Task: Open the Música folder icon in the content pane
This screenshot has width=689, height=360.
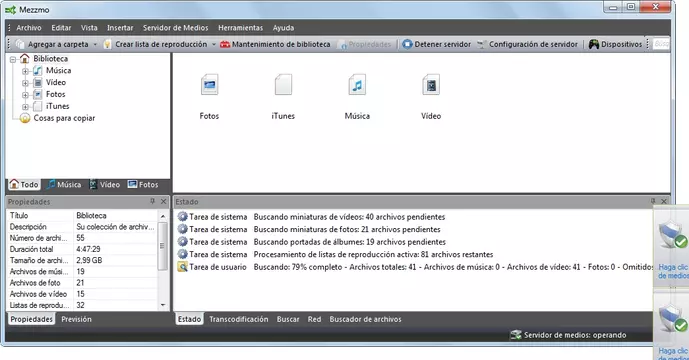Action: pyautogui.click(x=357, y=85)
